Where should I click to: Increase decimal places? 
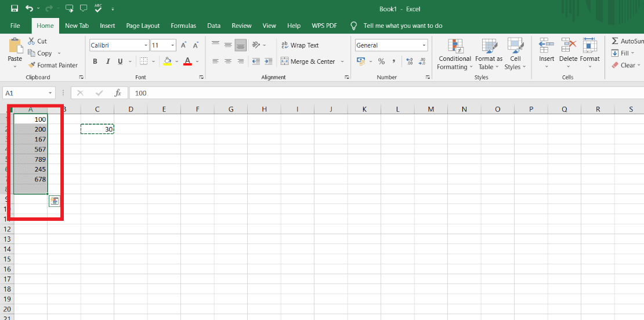click(410, 61)
